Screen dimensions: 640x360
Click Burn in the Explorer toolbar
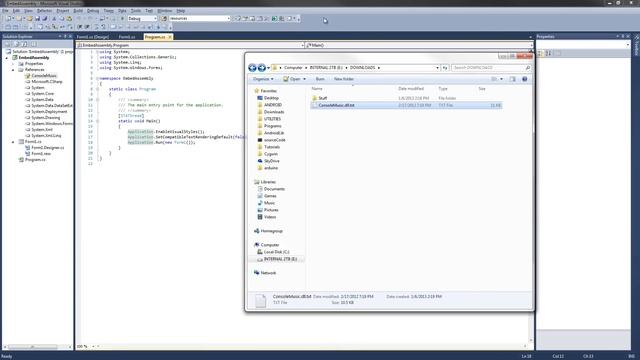click(320, 79)
